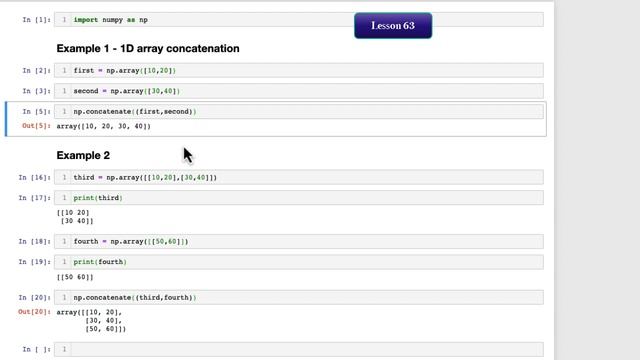Click the In [16] prompt label
This screenshot has height=360, width=640.
tap(35, 178)
